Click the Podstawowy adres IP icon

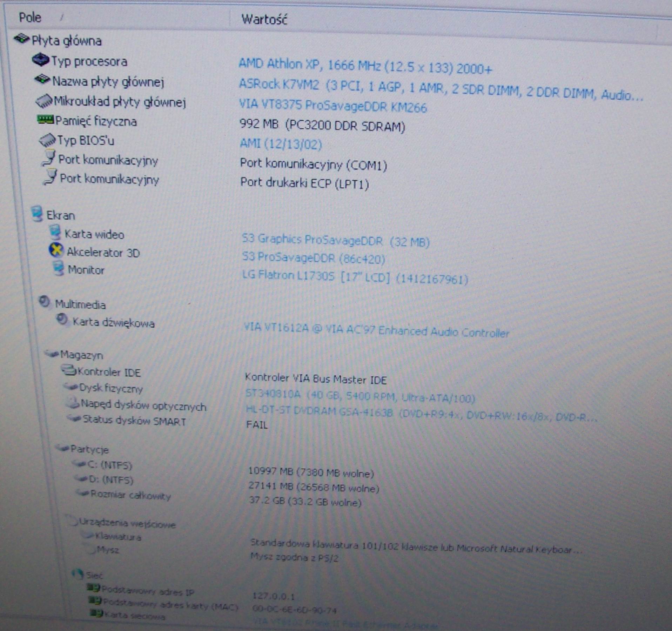coord(94,588)
